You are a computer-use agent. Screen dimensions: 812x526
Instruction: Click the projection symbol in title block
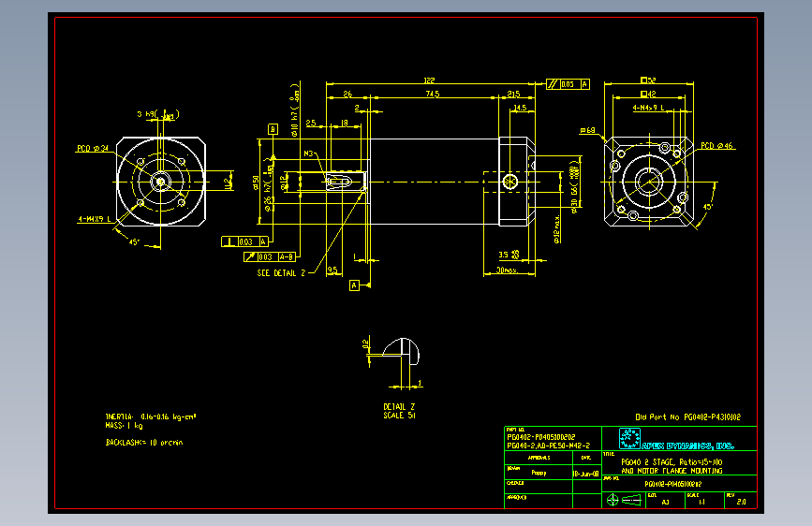pos(624,500)
